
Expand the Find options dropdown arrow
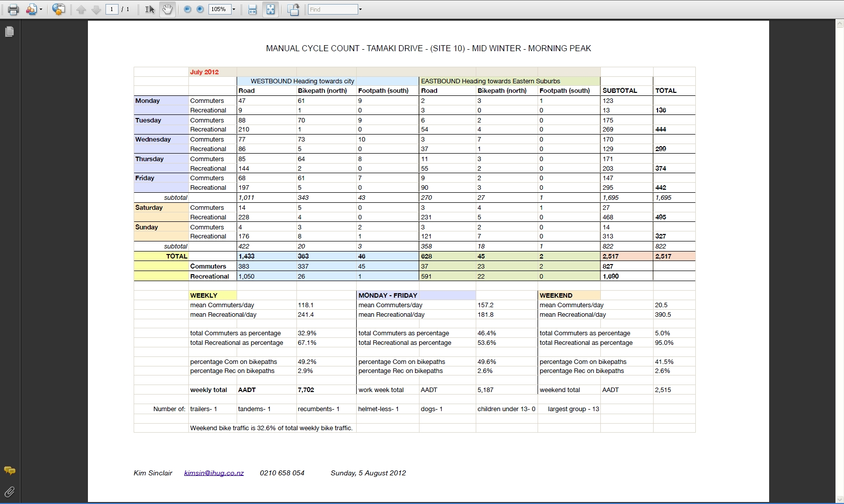click(x=360, y=10)
